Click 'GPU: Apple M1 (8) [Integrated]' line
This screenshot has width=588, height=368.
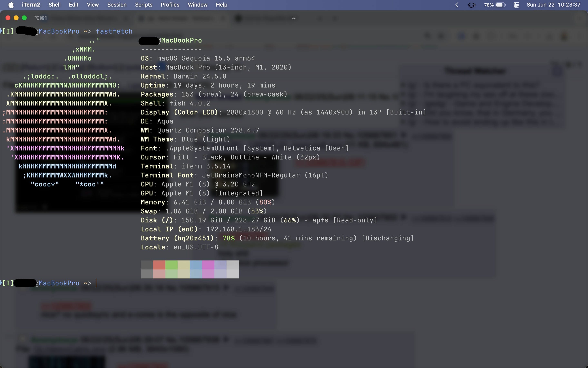[x=202, y=193]
